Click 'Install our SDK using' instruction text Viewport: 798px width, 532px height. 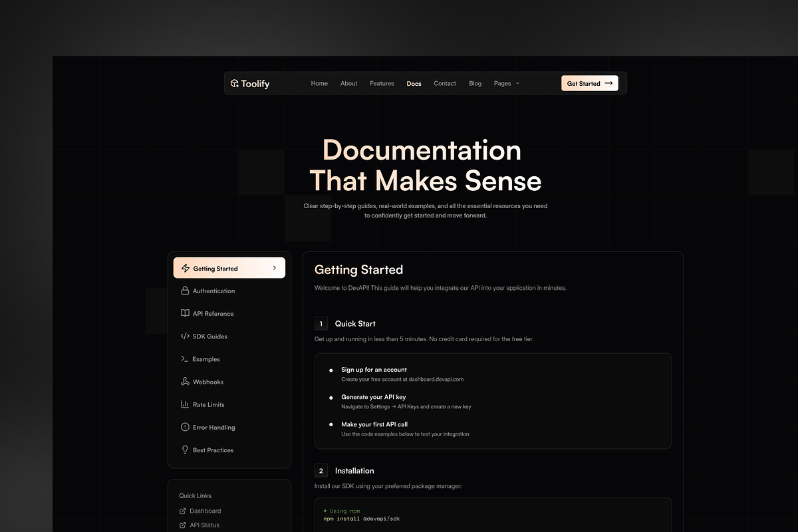point(388,486)
